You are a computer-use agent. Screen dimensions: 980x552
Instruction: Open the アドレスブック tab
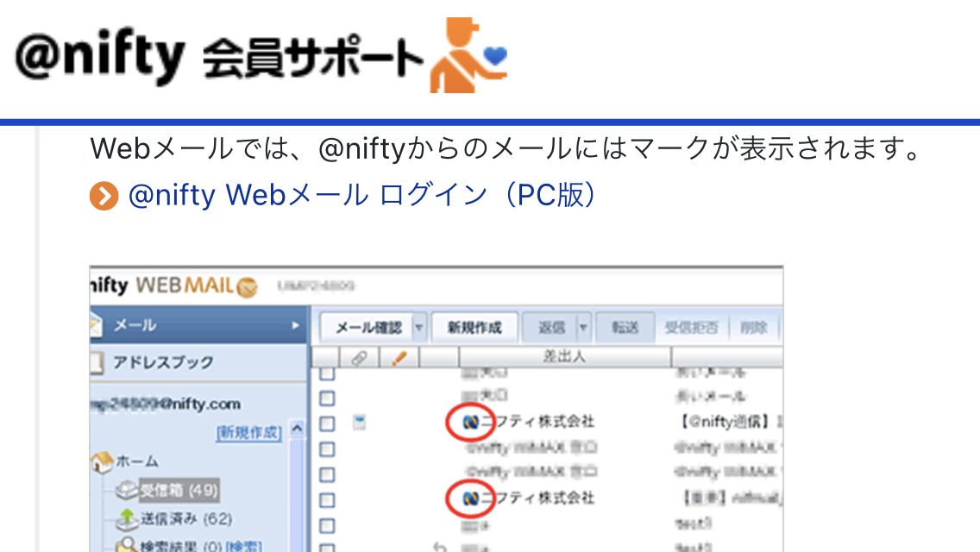point(200,362)
